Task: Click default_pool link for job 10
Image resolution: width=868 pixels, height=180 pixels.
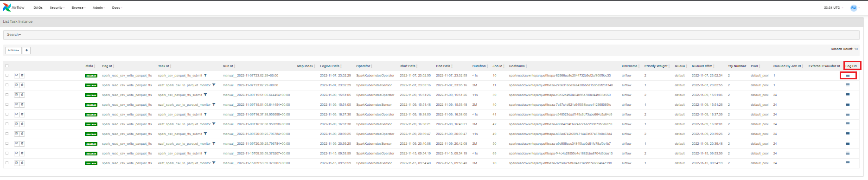Action: [x=759, y=75]
